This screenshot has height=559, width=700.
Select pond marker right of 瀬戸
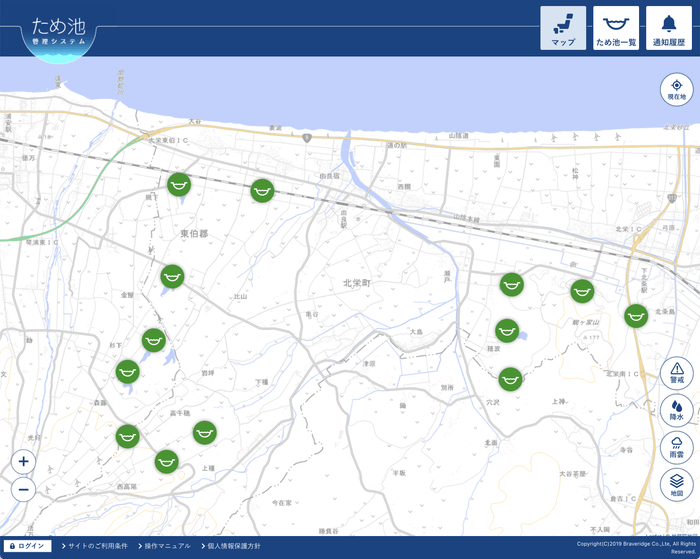click(x=512, y=285)
